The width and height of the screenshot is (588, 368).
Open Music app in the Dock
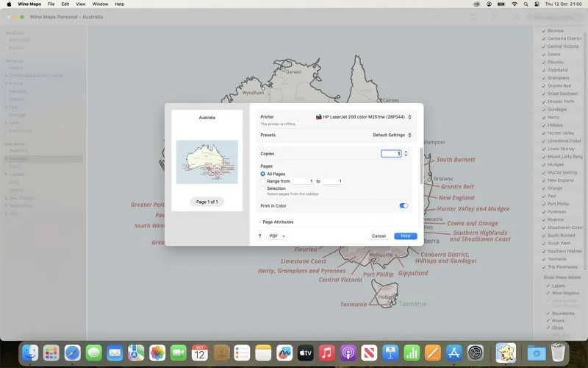click(326, 353)
